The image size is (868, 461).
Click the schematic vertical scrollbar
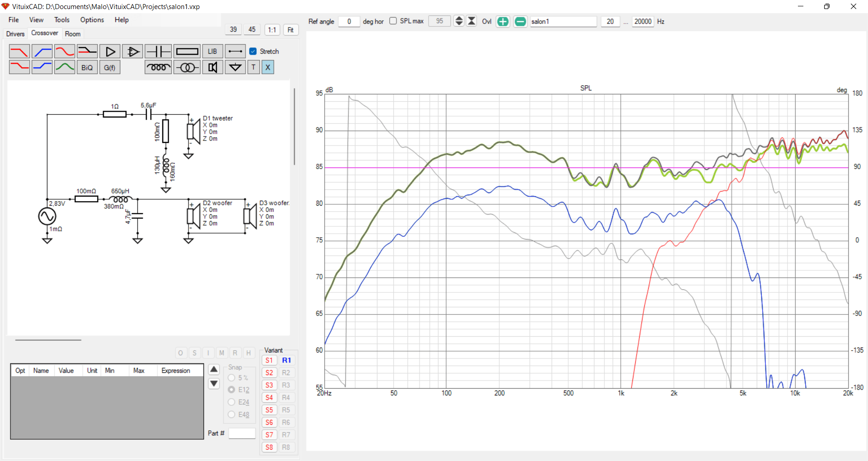click(294, 127)
